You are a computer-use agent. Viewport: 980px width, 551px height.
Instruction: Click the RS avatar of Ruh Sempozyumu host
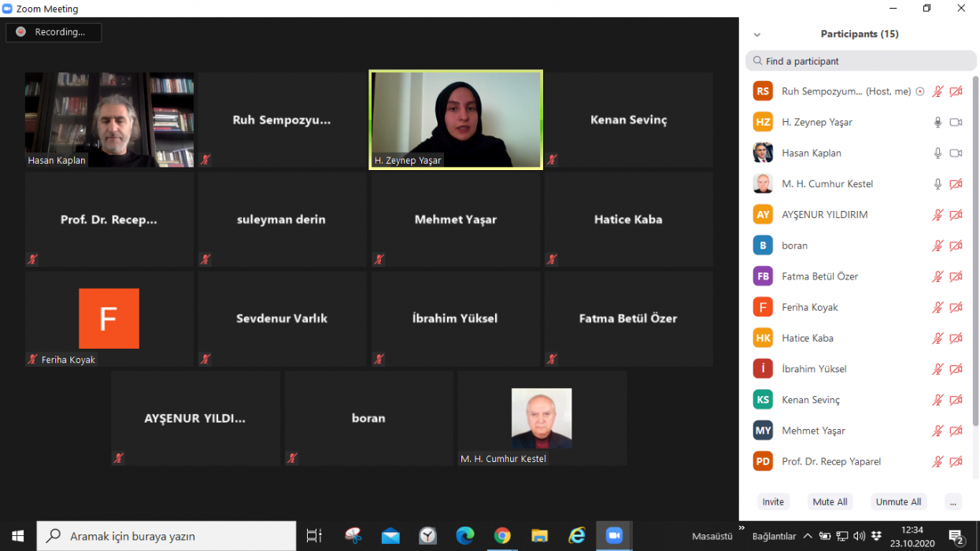(763, 91)
